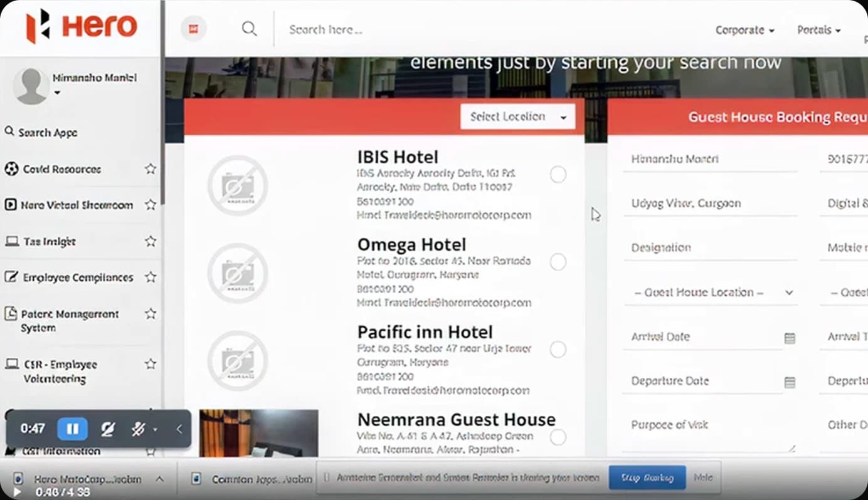Collapse the recorder bar with the chevron

pyautogui.click(x=179, y=429)
